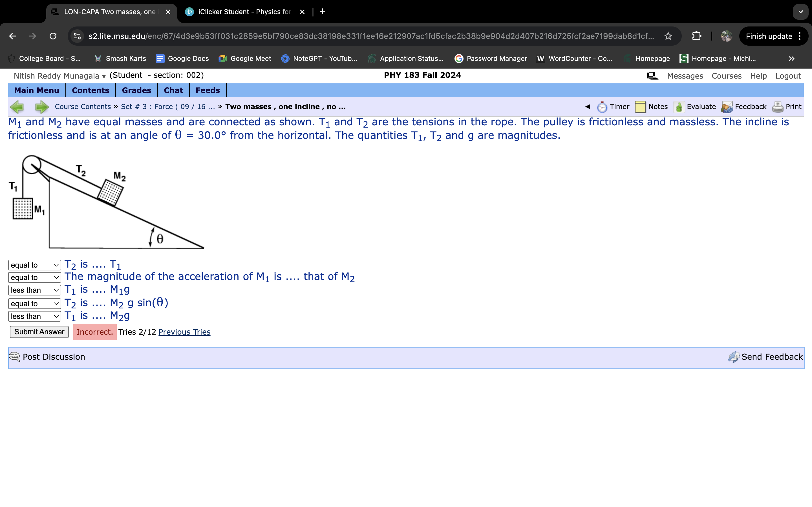Image resolution: width=812 pixels, height=507 pixels.
Task: Click the green next-resource arrow icon
Action: (42, 107)
